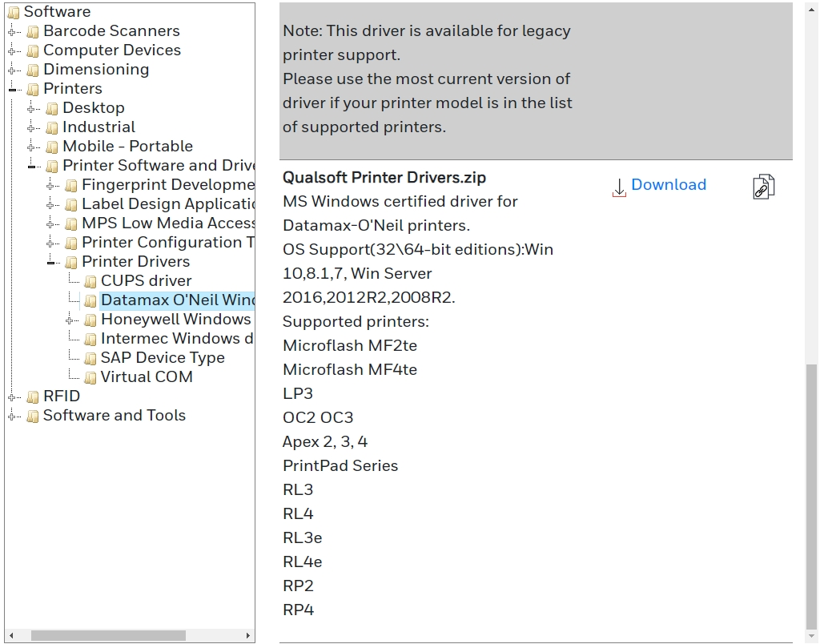The width and height of the screenshot is (820, 644).
Task: Select Datamax O'Neil Windows driver item
Action: (177, 300)
